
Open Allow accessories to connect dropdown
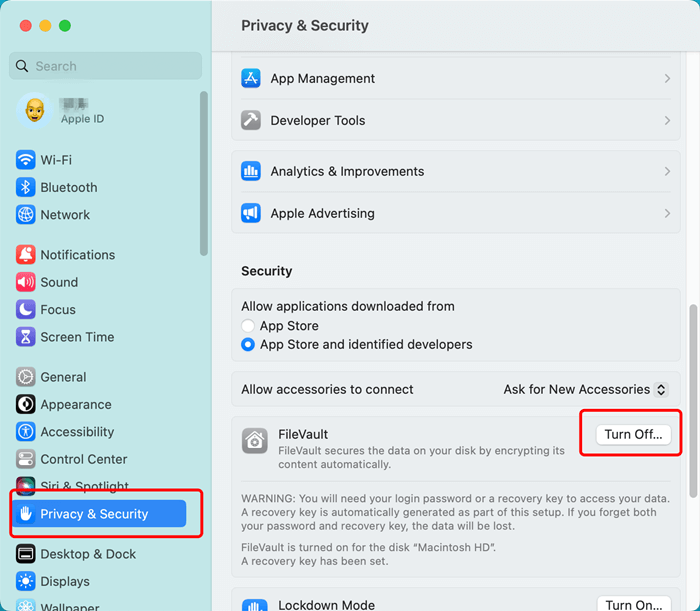coord(585,390)
